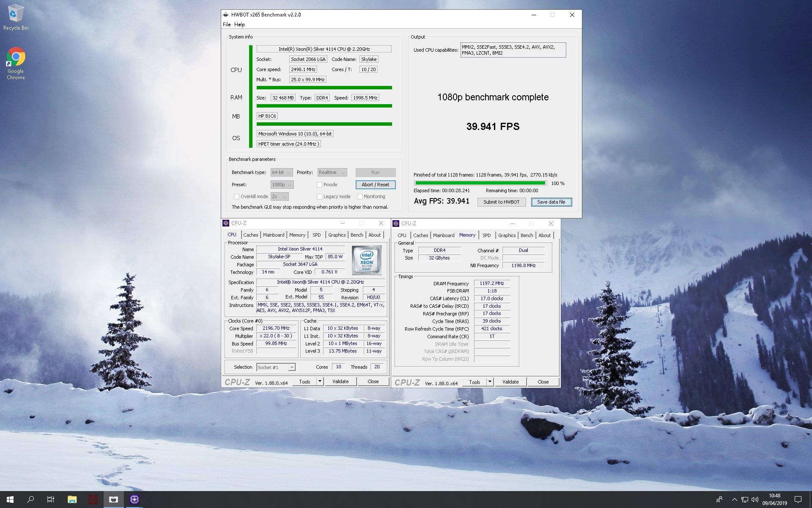
Task: Click the red taskbar app icon
Action: click(x=93, y=500)
